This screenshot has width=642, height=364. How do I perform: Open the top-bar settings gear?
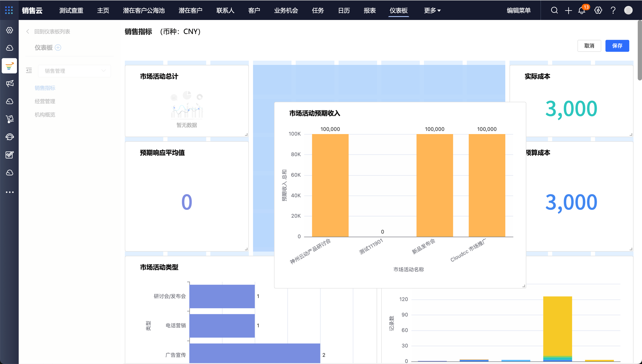(x=598, y=10)
